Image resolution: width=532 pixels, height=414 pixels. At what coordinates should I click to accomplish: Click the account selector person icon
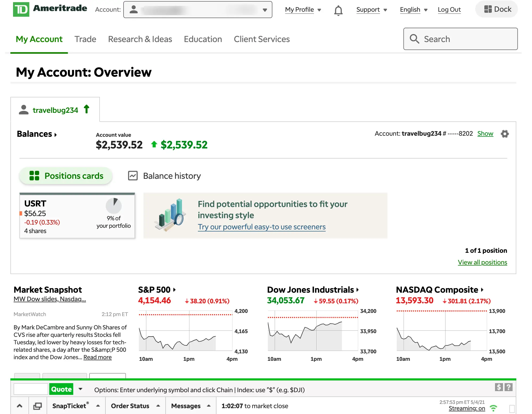click(133, 10)
